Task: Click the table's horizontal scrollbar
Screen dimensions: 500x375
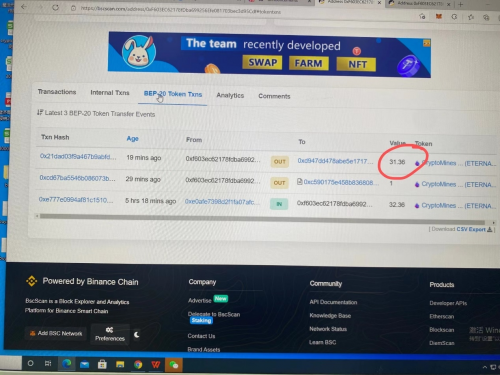Action: coord(262,219)
